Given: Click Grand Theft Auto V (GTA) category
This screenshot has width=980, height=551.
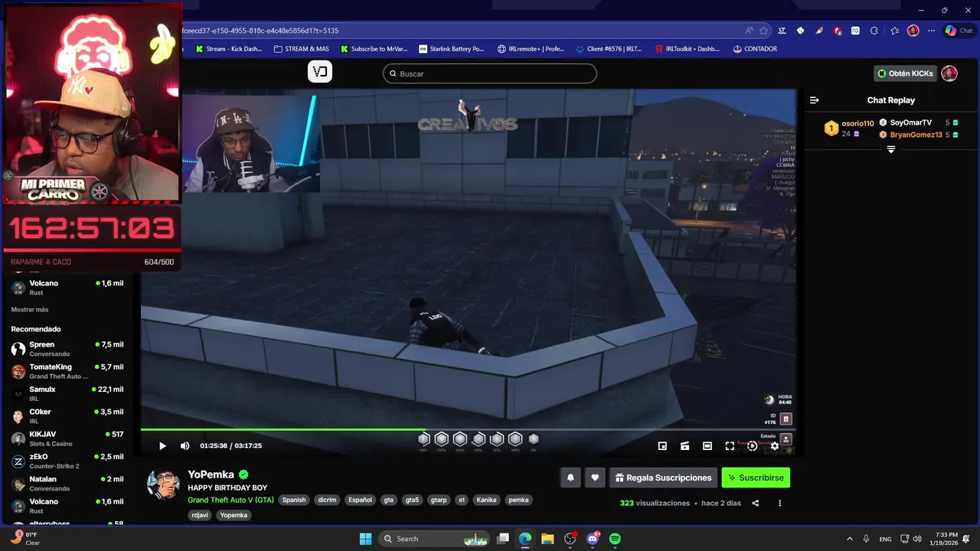Looking at the screenshot, I should coord(230,500).
